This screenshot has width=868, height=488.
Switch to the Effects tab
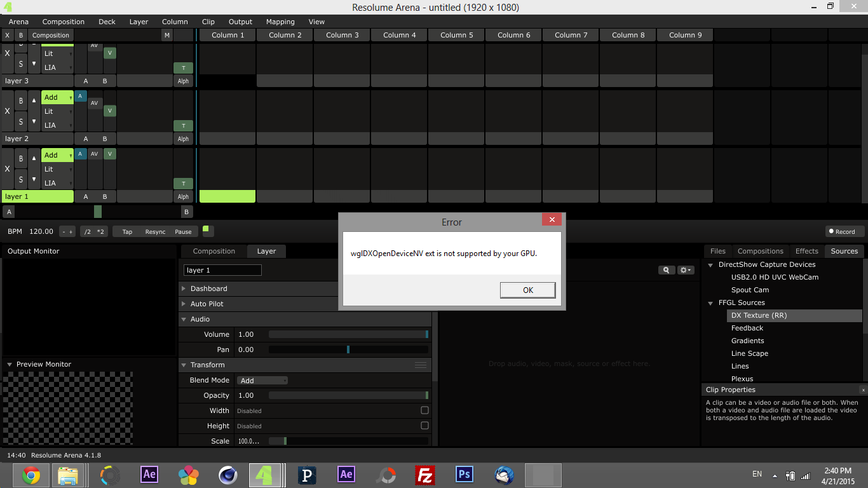tap(806, 251)
